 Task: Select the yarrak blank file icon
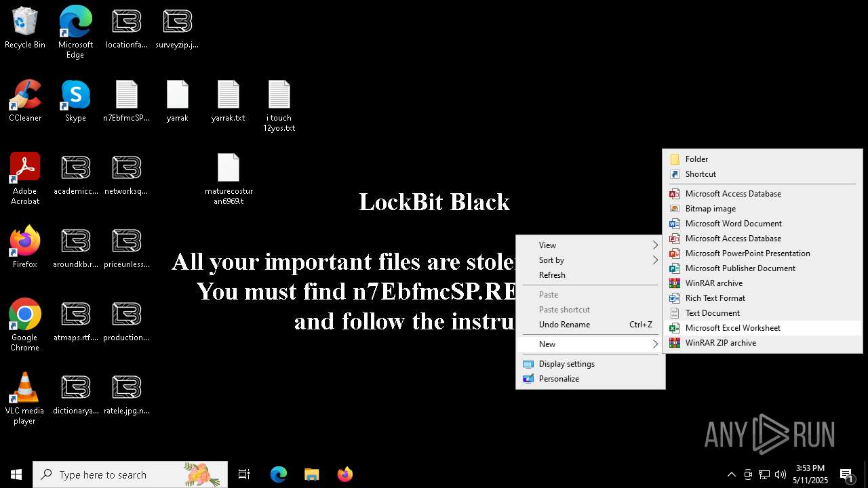[x=177, y=102]
